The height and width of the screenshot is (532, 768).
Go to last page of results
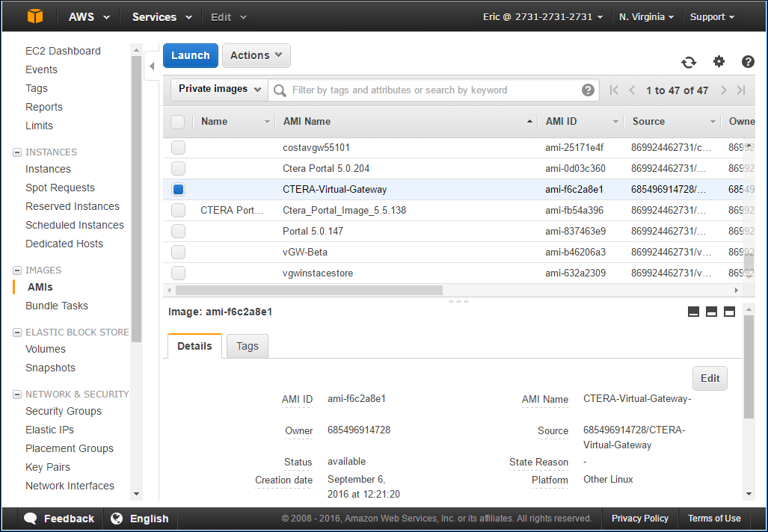(741, 90)
